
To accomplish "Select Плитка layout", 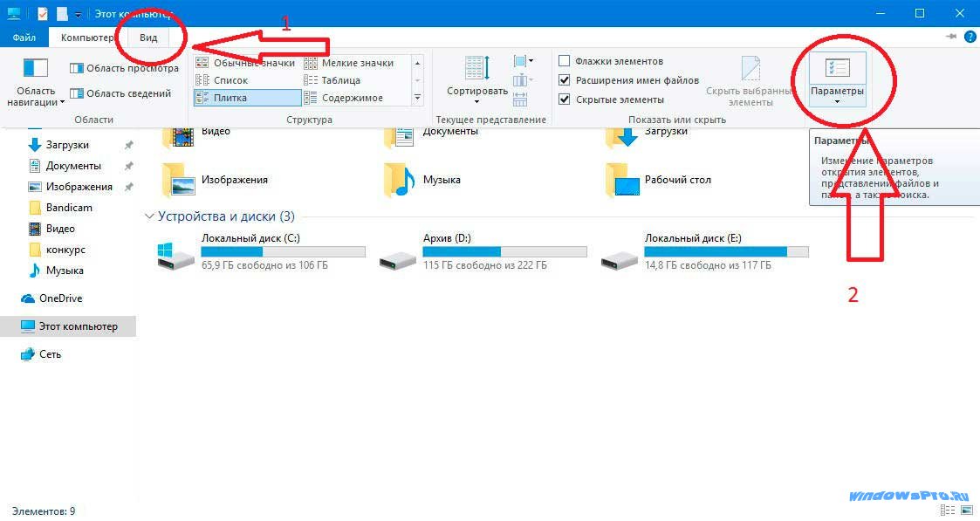I will tap(248, 98).
